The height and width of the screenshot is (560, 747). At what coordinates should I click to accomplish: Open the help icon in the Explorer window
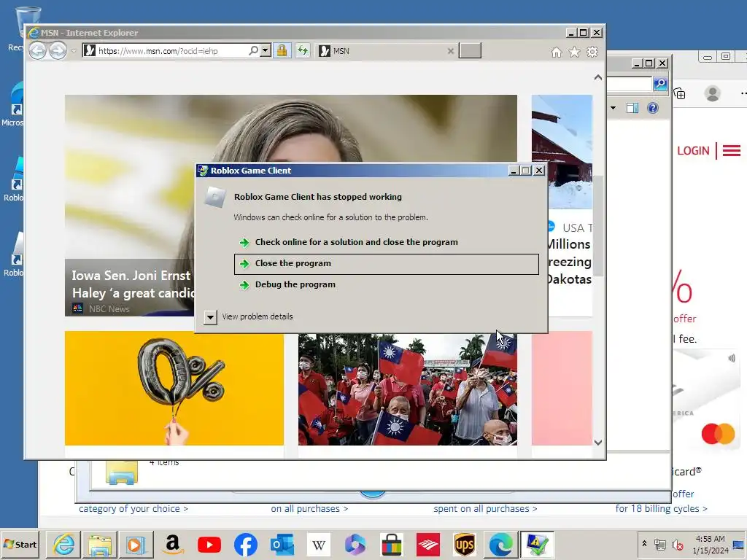(x=653, y=108)
